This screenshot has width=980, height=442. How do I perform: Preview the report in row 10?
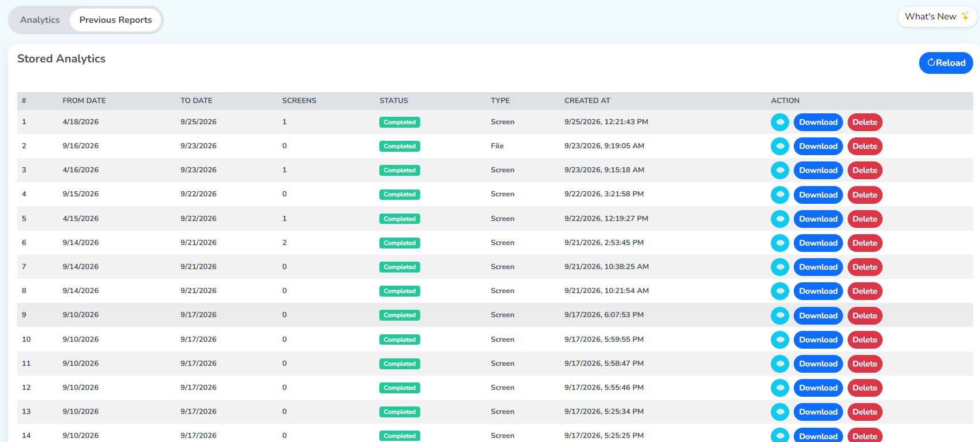780,340
